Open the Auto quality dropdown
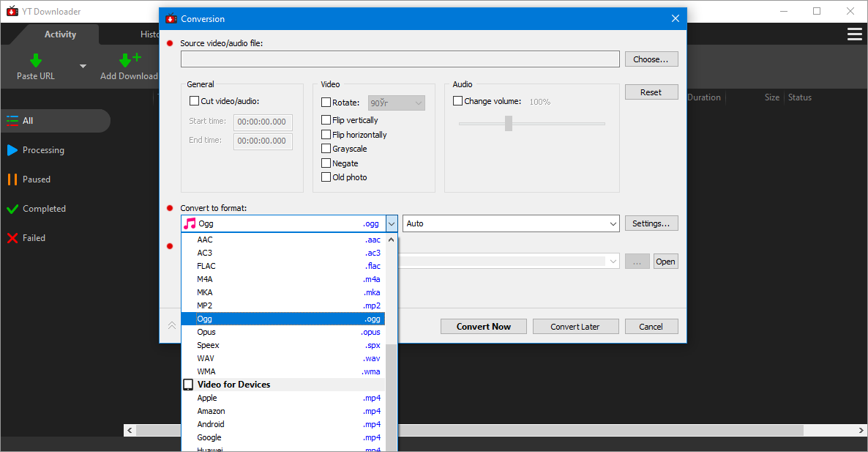The width and height of the screenshot is (868, 452). tap(511, 223)
